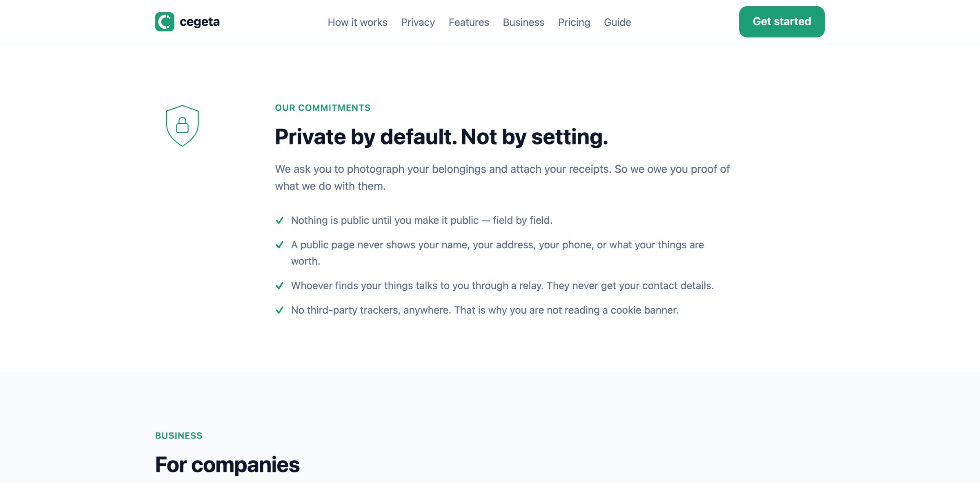Click checkmark beside 'A public page never shows'

[x=280, y=245]
